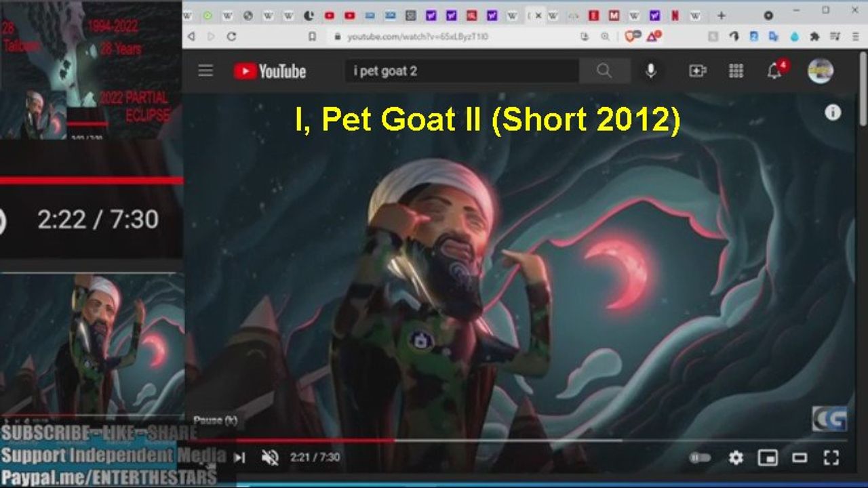Open the video info card icon

pyautogui.click(x=833, y=113)
